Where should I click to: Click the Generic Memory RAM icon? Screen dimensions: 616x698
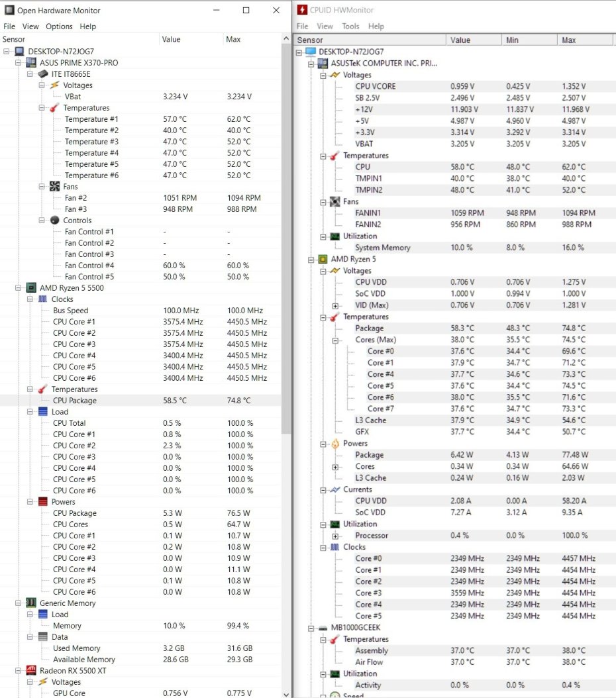click(31, 603)
